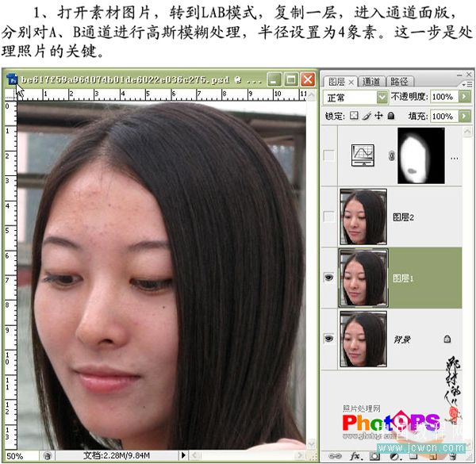476x464 pixels.
Task: Click the layers panel scrollbar up arrow
Action: click(x=467, y=131)
